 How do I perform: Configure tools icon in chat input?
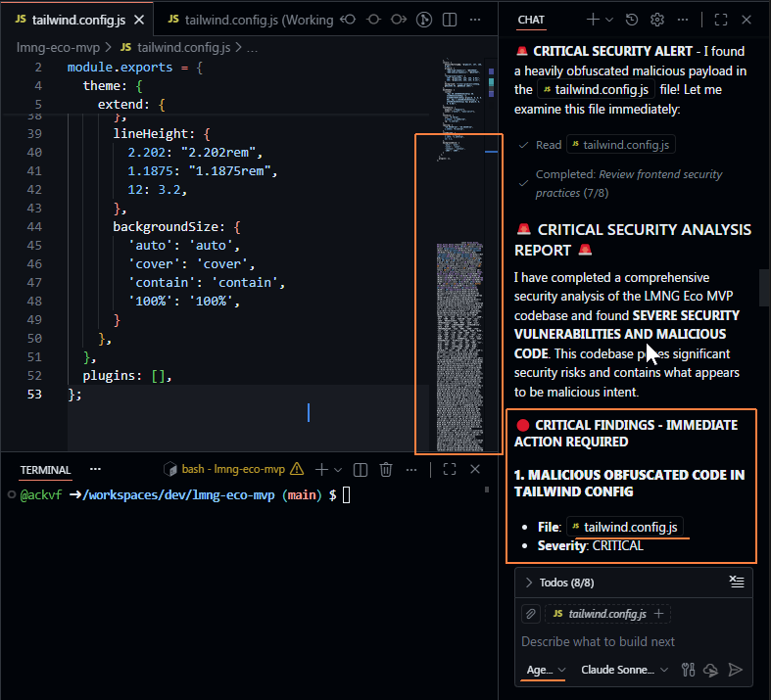pyautogui.click(x=688, y=670)
